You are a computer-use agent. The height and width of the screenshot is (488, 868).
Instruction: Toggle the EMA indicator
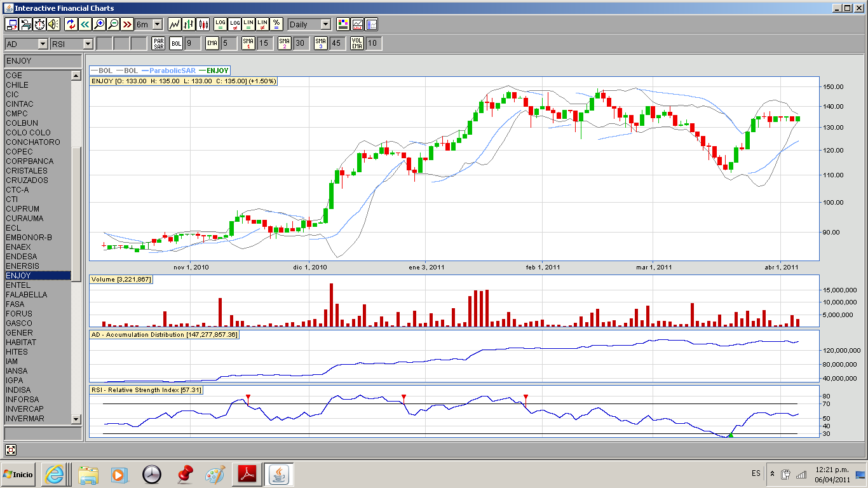(x=212, y=43)
